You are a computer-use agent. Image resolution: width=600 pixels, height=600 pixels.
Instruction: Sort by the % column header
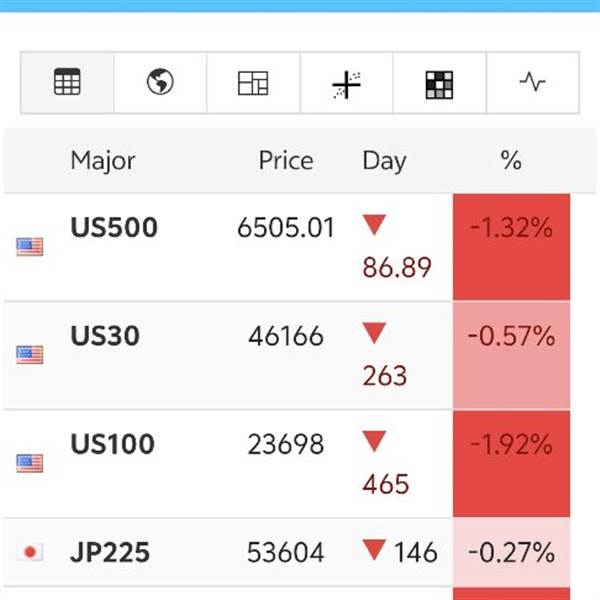511,161
